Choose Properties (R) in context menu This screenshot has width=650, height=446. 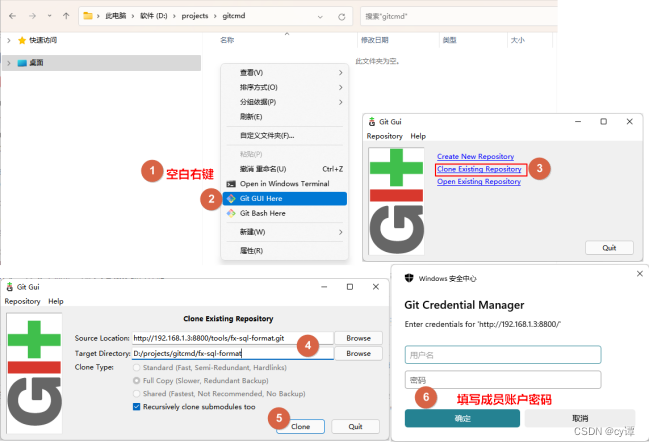[x=285, y=251]
